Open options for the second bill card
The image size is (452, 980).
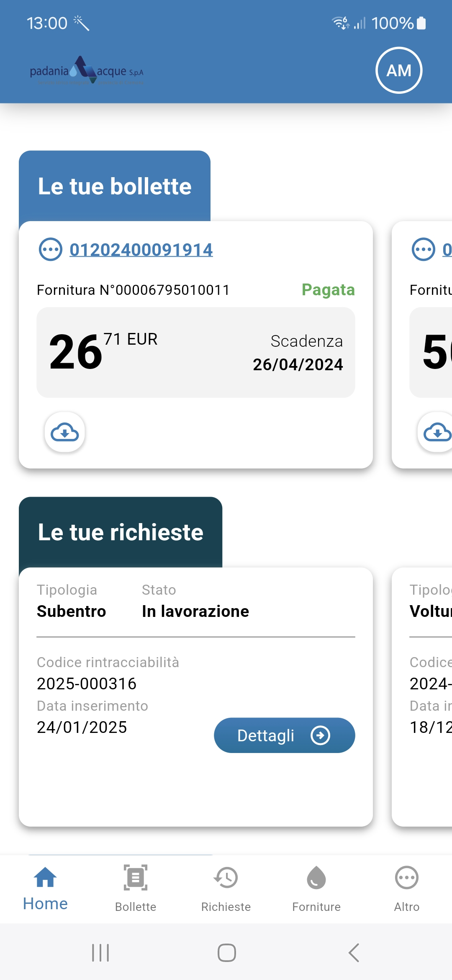pos(423,250)
